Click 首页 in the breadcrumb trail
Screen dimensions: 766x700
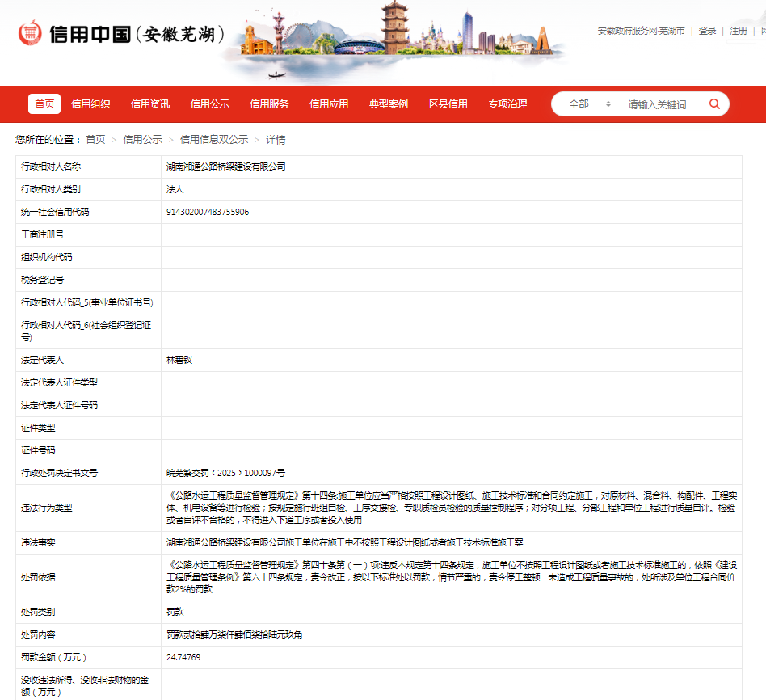(95, 140)
